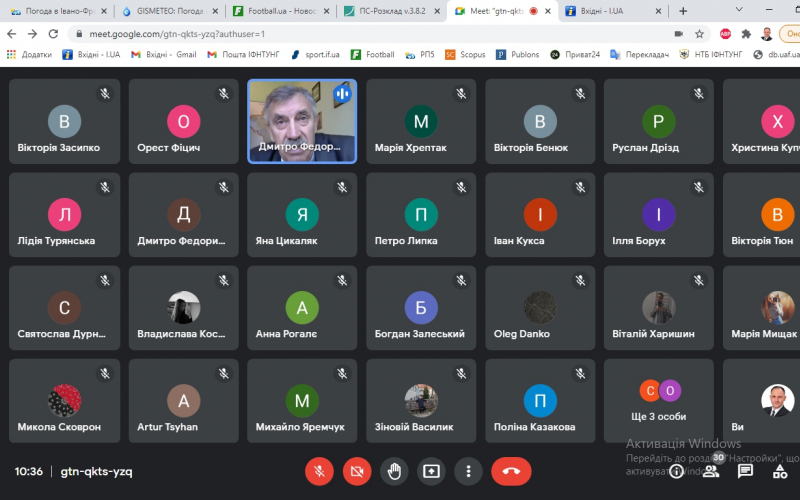Viewport: 800px width, 500px height.
Task: Select the Дмитро Федор video tile
Action: [302, 121]
